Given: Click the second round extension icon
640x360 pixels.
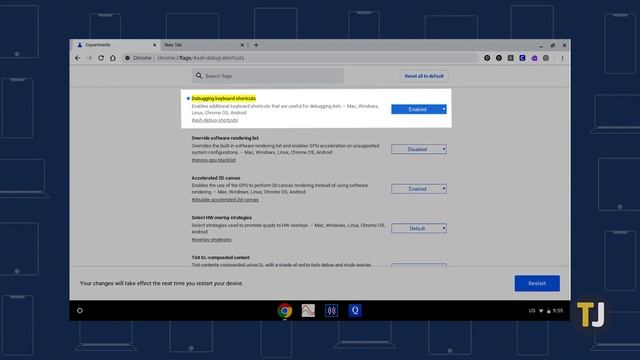Looking at the screenshot, I should (x=499, y=58).
